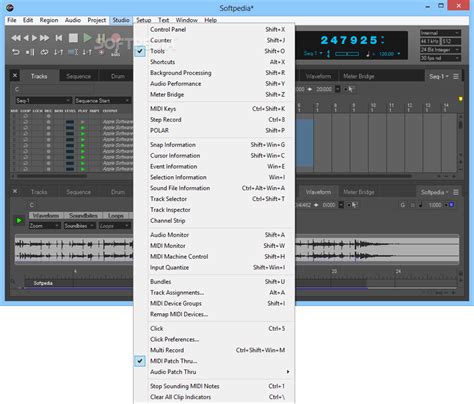Start playback with green Play button
The height and width of the screenshot is (404, 474).
(x=87, y=38)
